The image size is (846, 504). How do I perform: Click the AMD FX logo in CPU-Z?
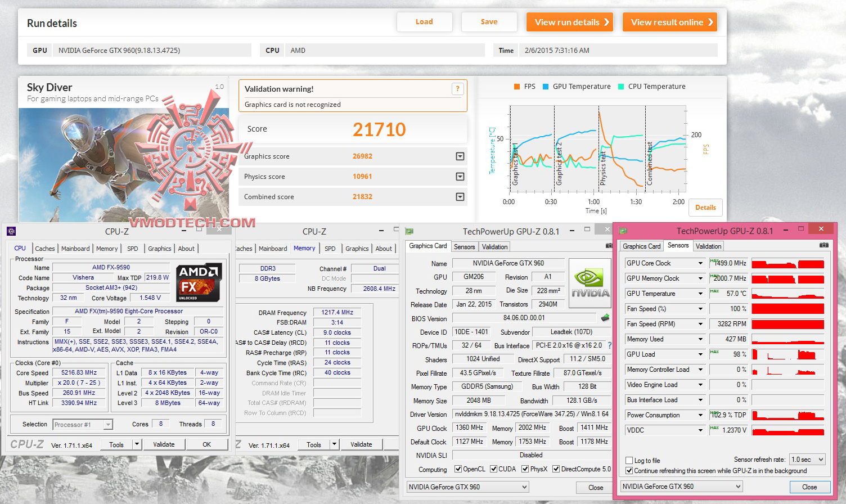(x=199, y=282)
